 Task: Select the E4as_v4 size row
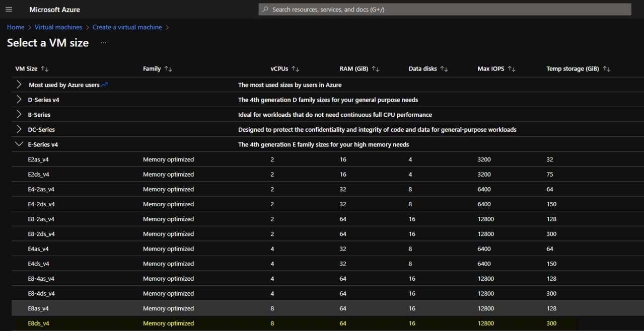(327, 249)
